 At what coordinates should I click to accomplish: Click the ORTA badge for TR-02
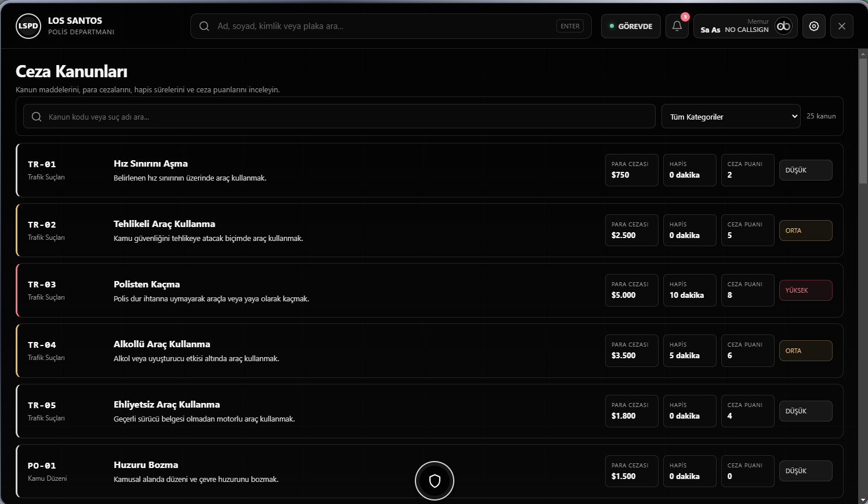click(x=805, y=231)
